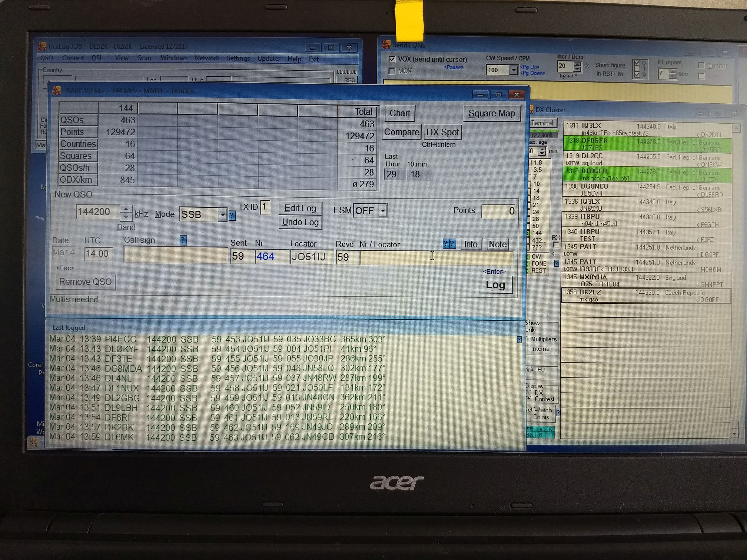The height and width of the screenshot is (560, 747).
Task: Click the help icon next to FONE filter
Action: (x=556, y=263)
